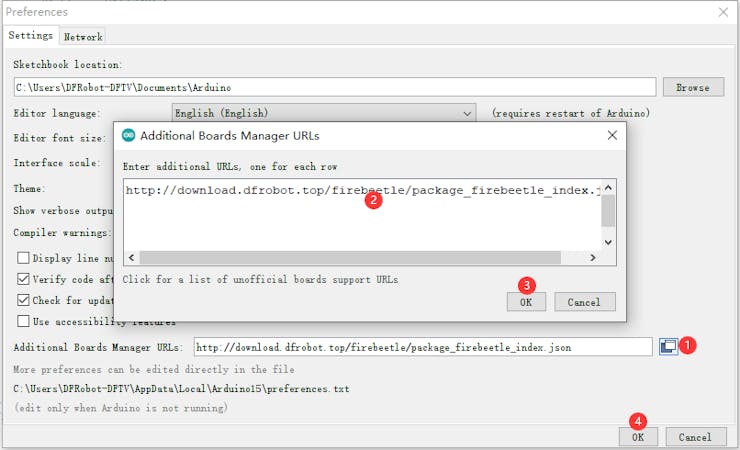
Task: Click the '(requires restart of Arduino)' note
Action: 571,113
